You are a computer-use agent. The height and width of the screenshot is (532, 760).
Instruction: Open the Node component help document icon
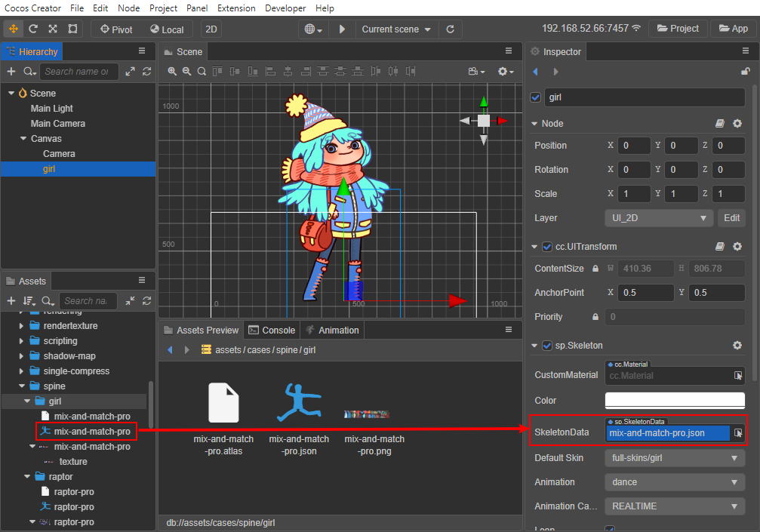pyautogui.click(x=720, y=124)
